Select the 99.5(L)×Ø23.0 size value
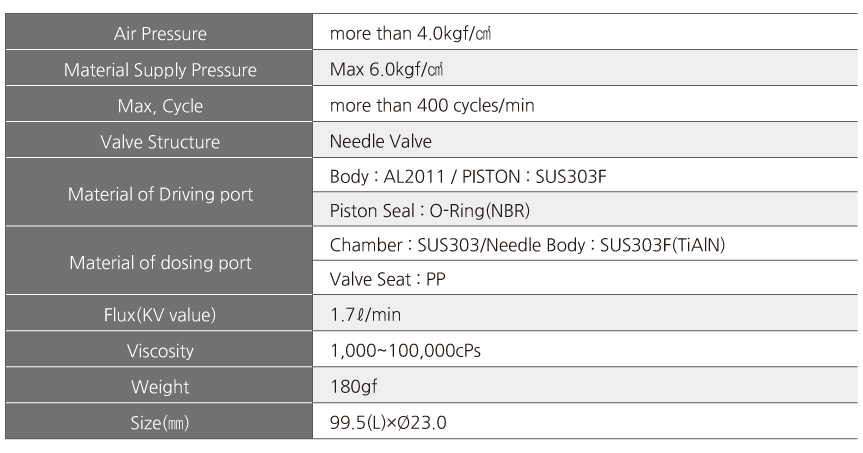The image size is (863, 453). (x=388, y=423)
